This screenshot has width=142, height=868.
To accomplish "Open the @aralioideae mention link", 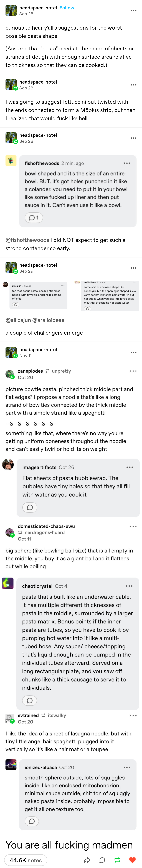I will click(x=48, y=320).
